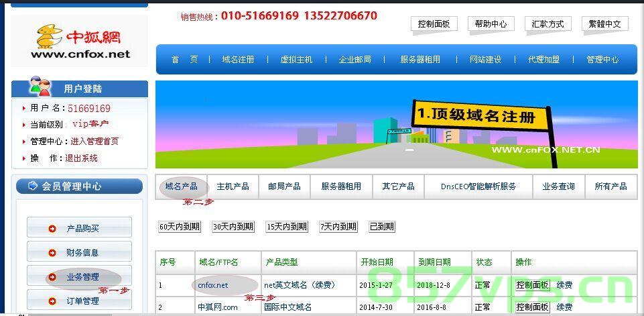Open 服务器租用 in blue navigation bar
Screen dimensions: 644x316
coord(420,60)
